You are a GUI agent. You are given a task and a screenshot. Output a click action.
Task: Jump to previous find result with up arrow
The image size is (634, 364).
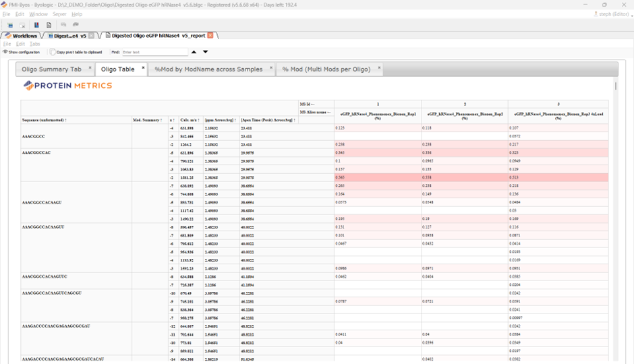coord(194,52)
